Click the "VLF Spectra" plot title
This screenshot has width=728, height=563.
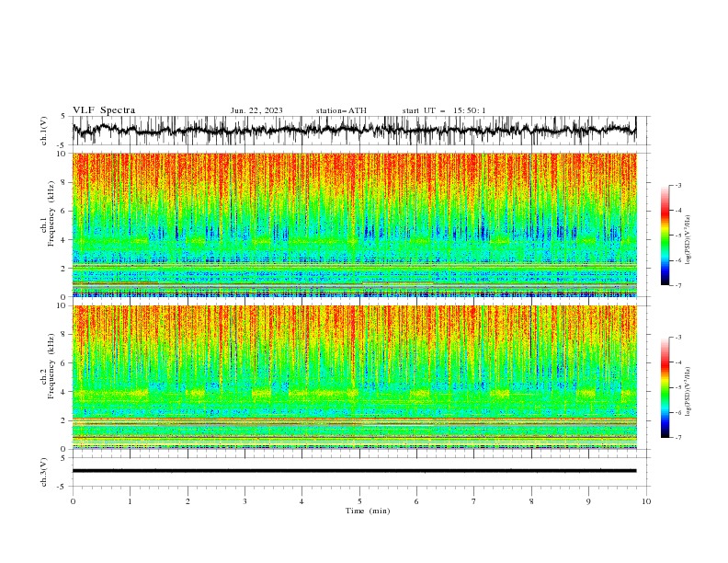[x=104, y=110]
